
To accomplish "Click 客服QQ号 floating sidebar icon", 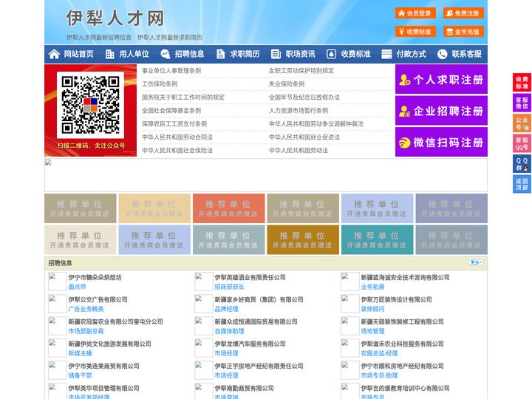I will 522,143.
